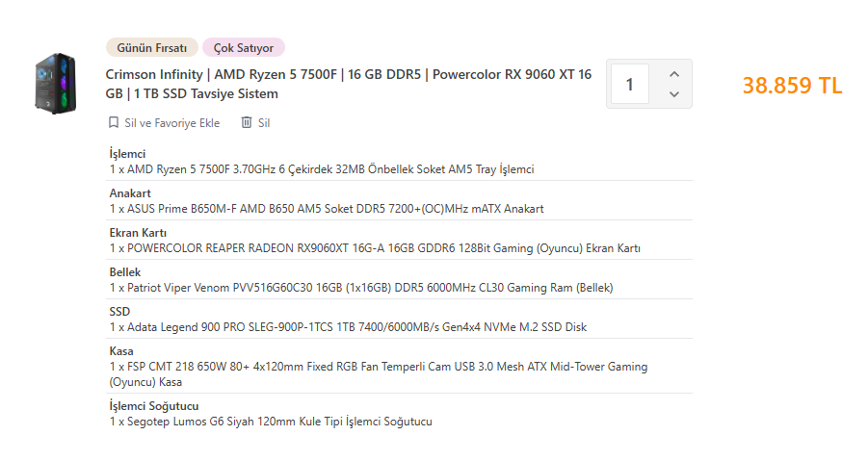
Task: Click the 38.859 TL price
Action: tap(792, 85)
